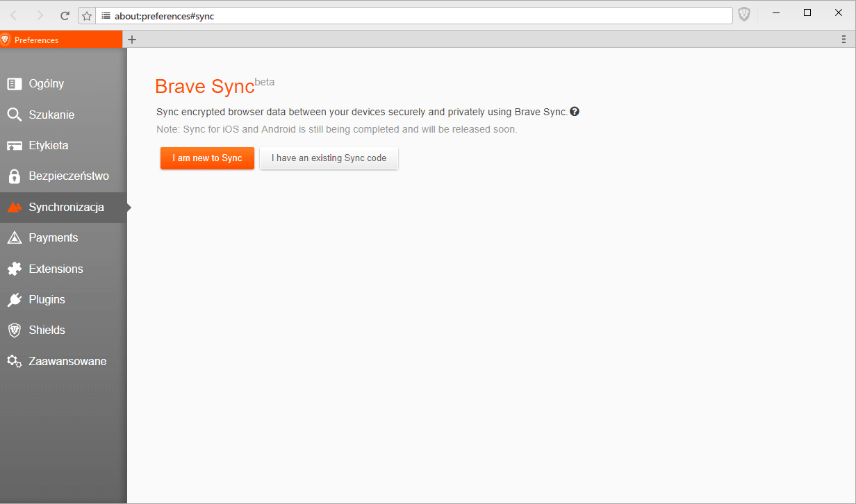Maximize the browser window
Screen dimensions: 856x504
807,12
